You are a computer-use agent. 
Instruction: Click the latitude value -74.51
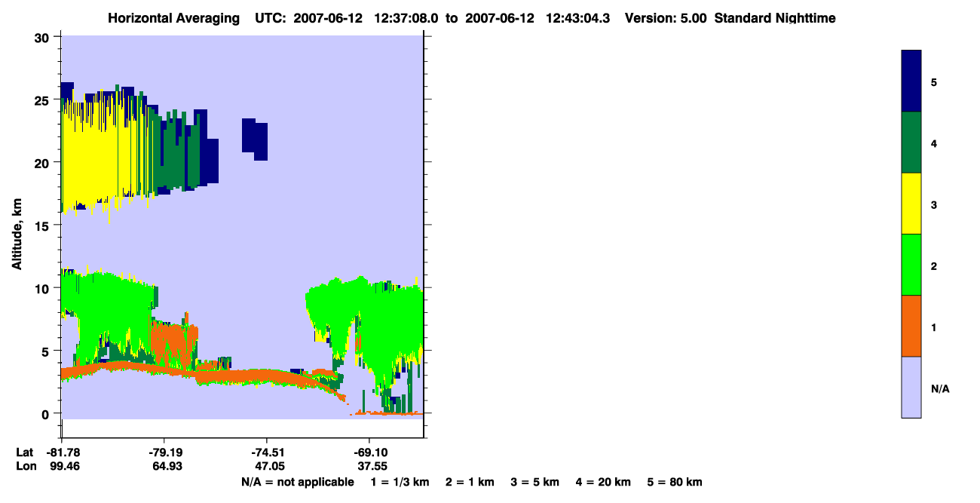[267, 452]
